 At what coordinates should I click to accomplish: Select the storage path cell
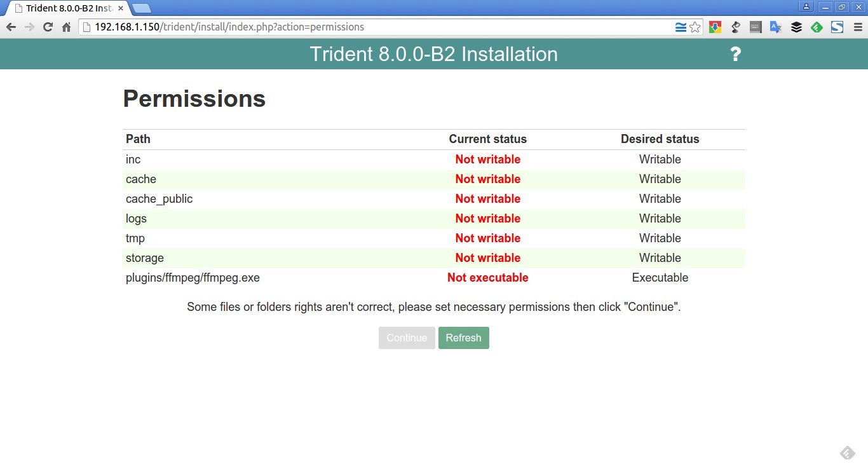coord(145,257)
